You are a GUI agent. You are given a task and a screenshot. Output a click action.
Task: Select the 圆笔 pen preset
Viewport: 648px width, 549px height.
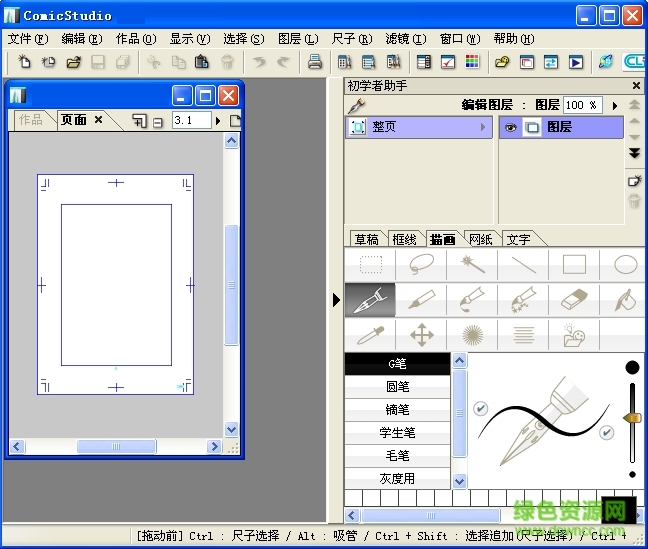[x=397, y=387]
